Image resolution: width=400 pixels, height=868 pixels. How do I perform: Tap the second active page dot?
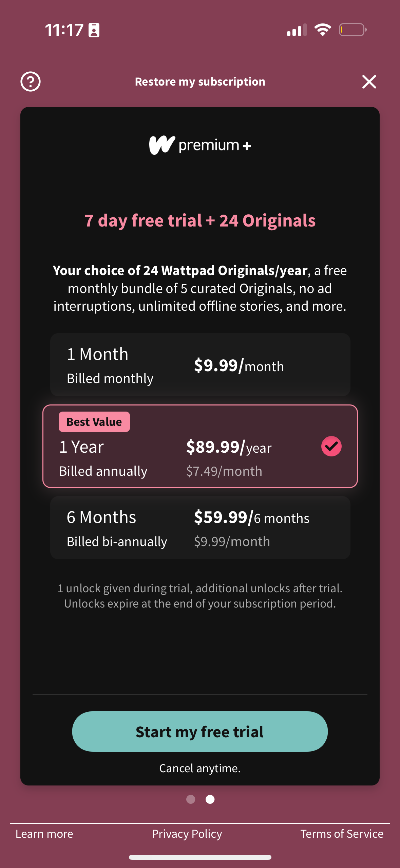[x=210, y=799]
